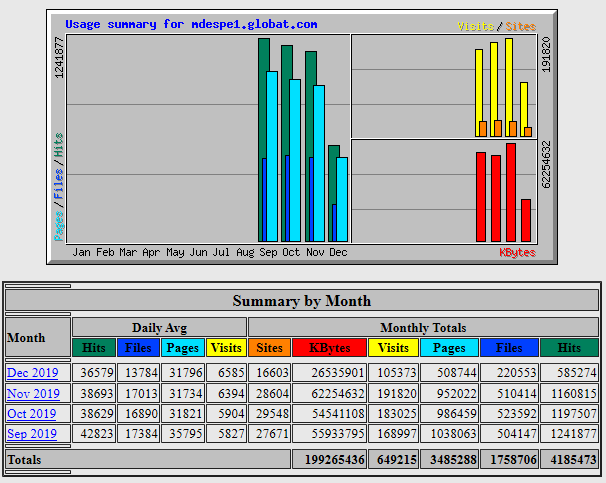The width and height of the screenshot is (606, 483).
Task: Click the blue Files header under Daily Avg
Action: point(138,348)
